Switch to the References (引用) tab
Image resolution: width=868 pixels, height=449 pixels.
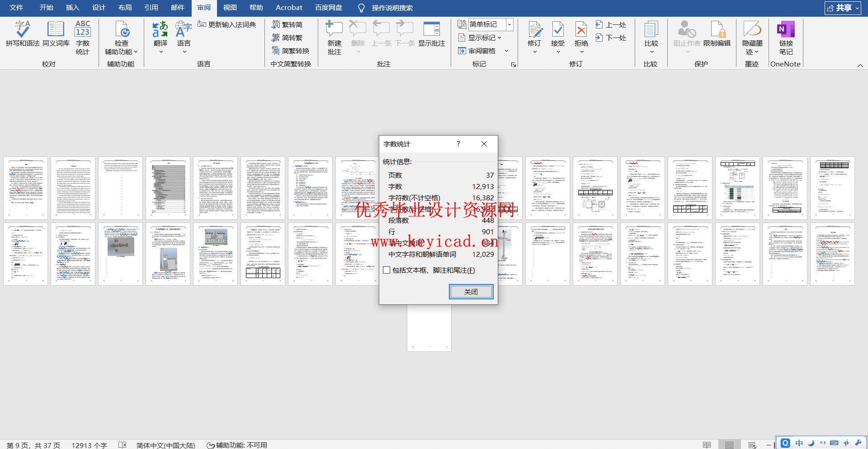pyautogui.click(x=151, y=8)
